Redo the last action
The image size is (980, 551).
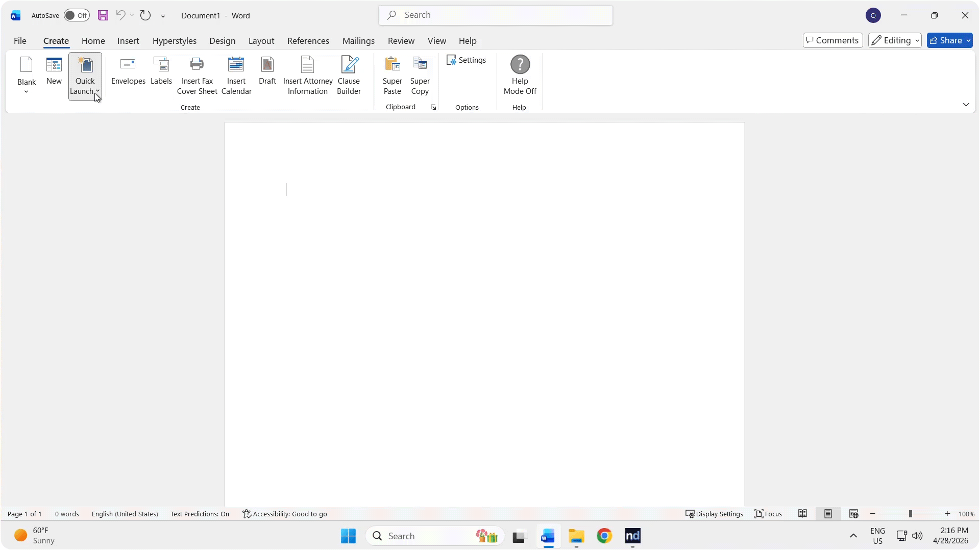pyautogui.click(x=145, y=15)
